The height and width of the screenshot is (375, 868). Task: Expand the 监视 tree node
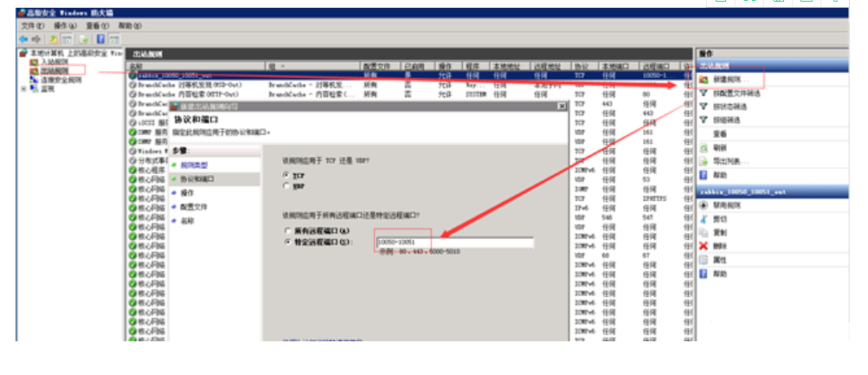[24, 88]
